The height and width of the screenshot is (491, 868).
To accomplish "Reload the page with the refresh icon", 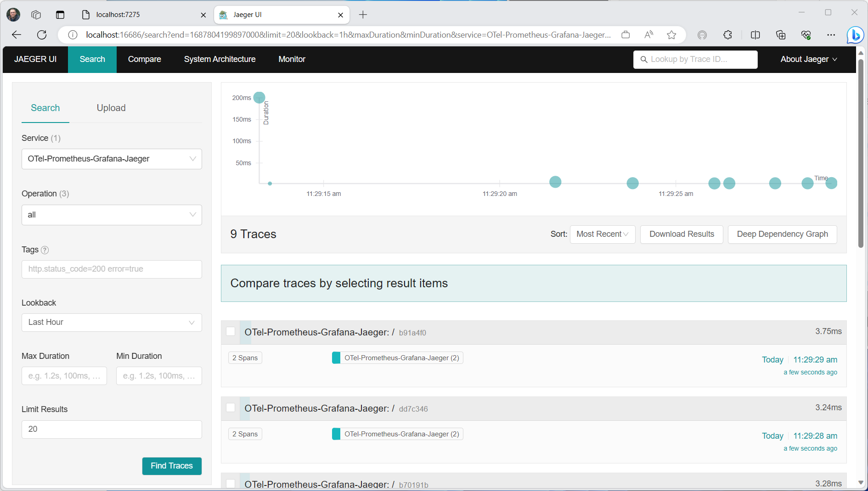I will click(42, 35).
